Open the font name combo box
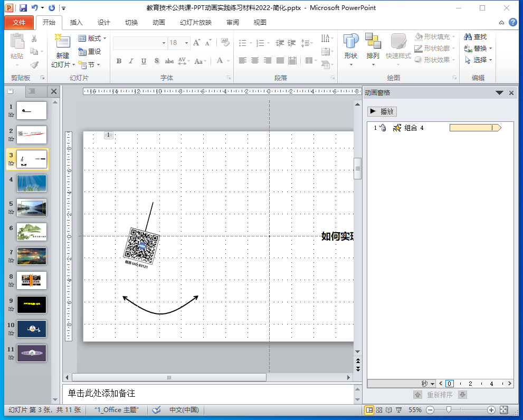The image size is (523, 420). point(140,43)
